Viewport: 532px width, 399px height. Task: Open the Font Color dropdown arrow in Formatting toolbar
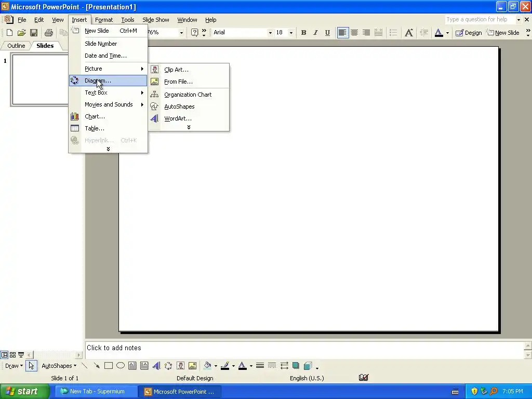click(x=447, y=33)
